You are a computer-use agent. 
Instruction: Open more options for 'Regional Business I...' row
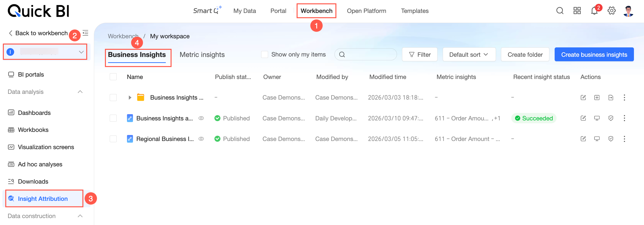pos(625,139)
